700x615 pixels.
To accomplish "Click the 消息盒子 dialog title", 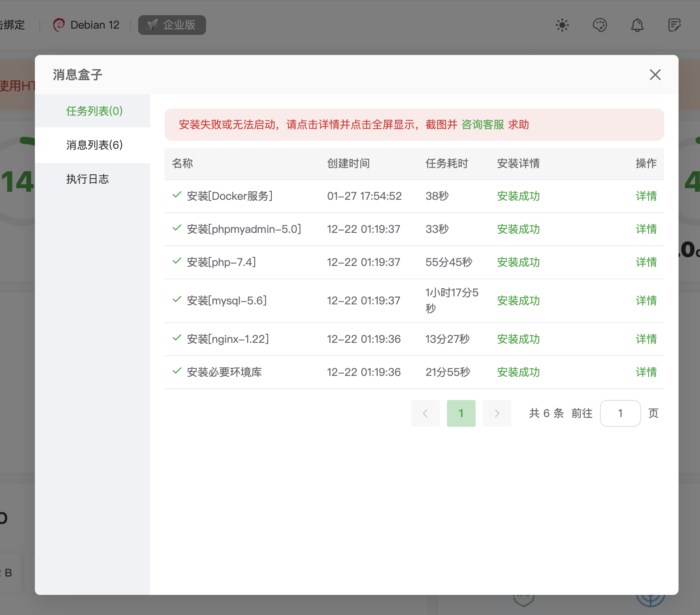I will [78, 75].
